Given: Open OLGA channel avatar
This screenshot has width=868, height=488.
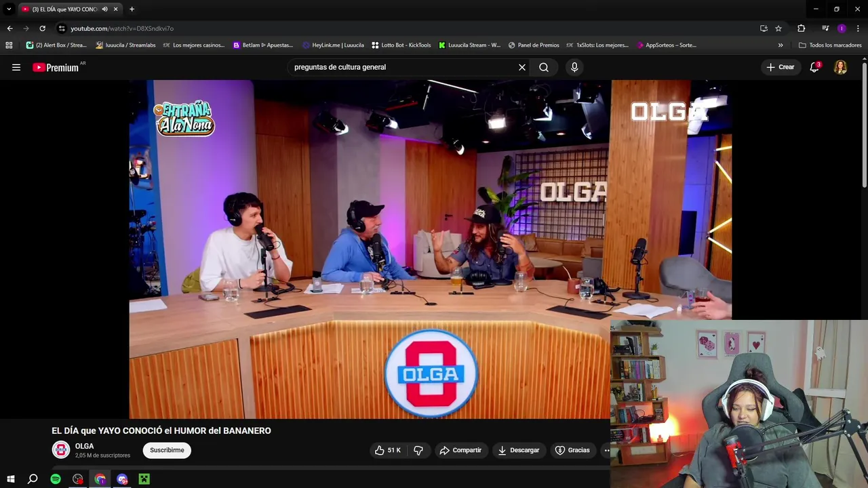Looking at the screenshot, I should [x=61, y=450].
